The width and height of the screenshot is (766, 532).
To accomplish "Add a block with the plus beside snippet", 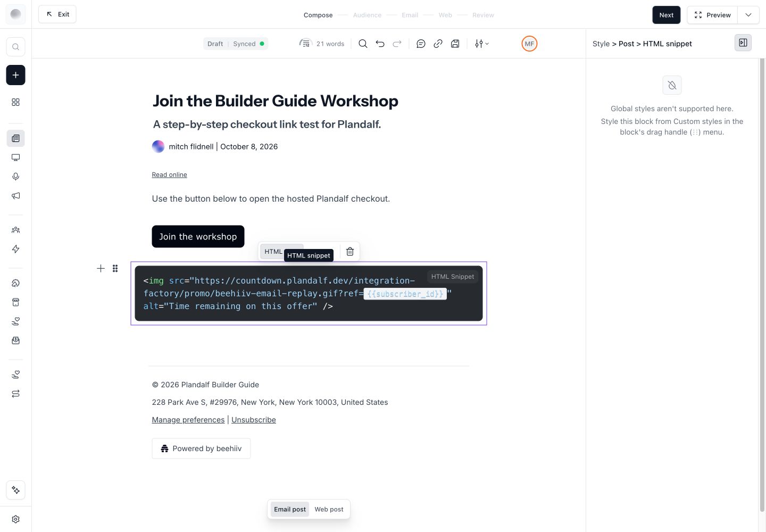I will [x=101, y=269].
